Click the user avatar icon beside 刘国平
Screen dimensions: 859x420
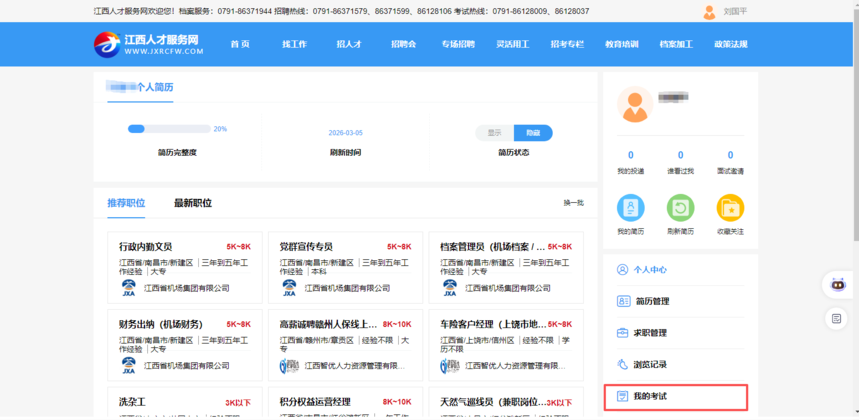(x=709, y=11)
